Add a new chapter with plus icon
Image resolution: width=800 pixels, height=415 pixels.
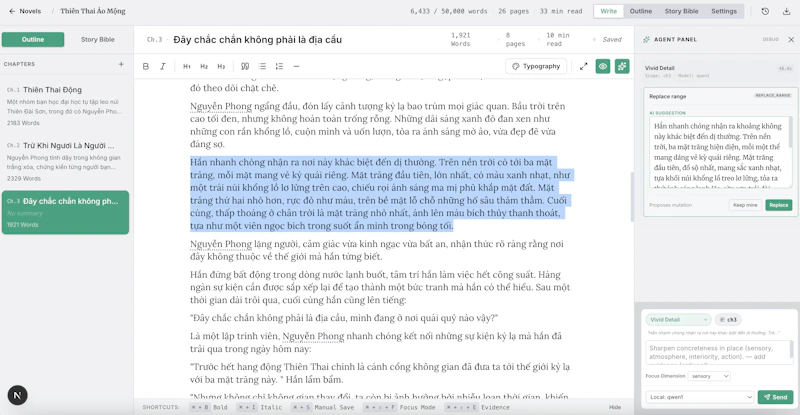click(x=121, y=64)
